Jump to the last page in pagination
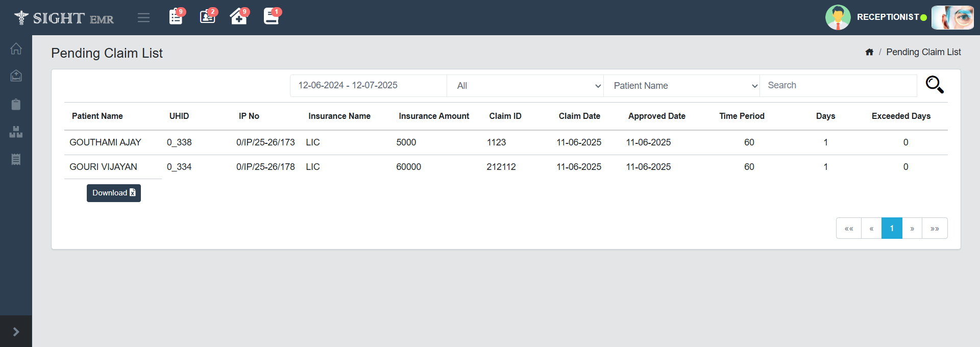The image size is (980, 347). coord(935,229)
